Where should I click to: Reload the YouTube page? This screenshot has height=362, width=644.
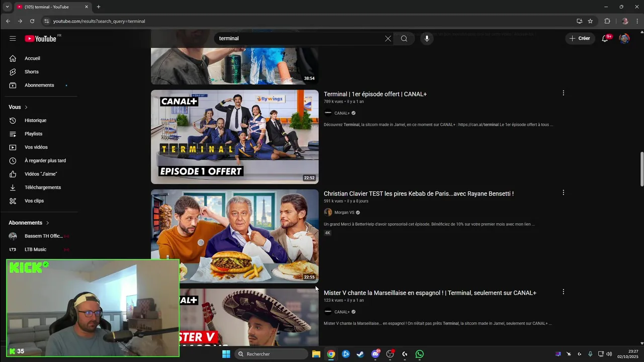point(32,21)
